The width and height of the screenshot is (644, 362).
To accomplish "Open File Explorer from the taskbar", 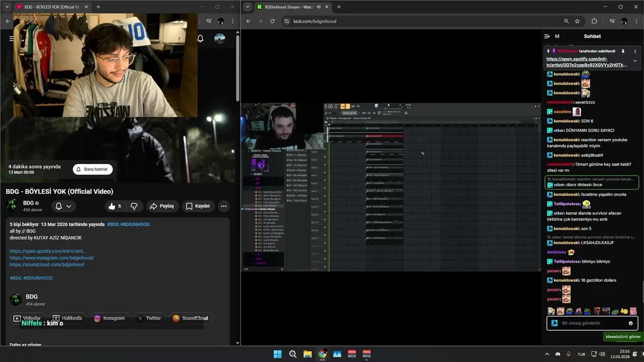I will [307, 354].
